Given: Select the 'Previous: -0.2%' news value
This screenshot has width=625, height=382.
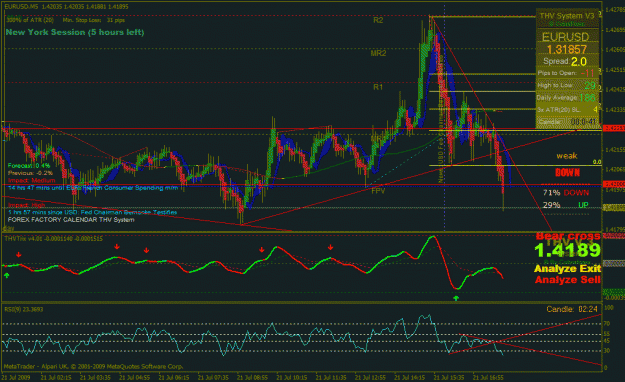Looking at the screenshot, I should 30,173.
